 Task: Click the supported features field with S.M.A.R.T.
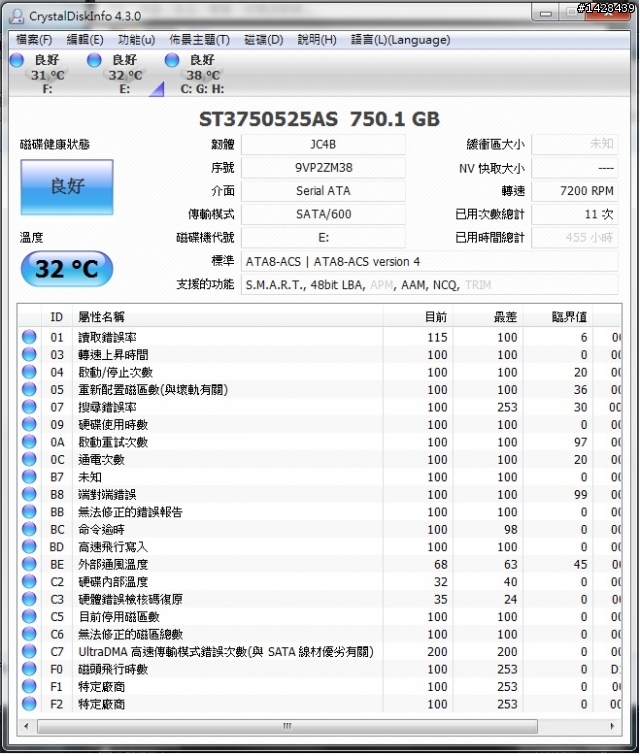(430, 284)
